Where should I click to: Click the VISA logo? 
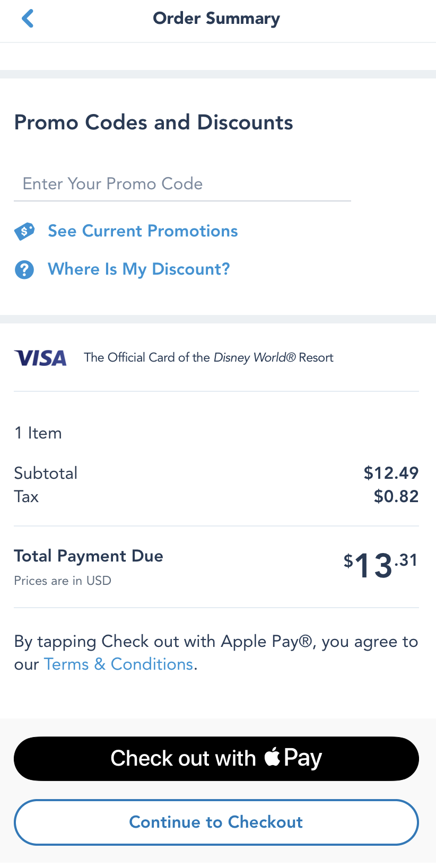(40, 358)
